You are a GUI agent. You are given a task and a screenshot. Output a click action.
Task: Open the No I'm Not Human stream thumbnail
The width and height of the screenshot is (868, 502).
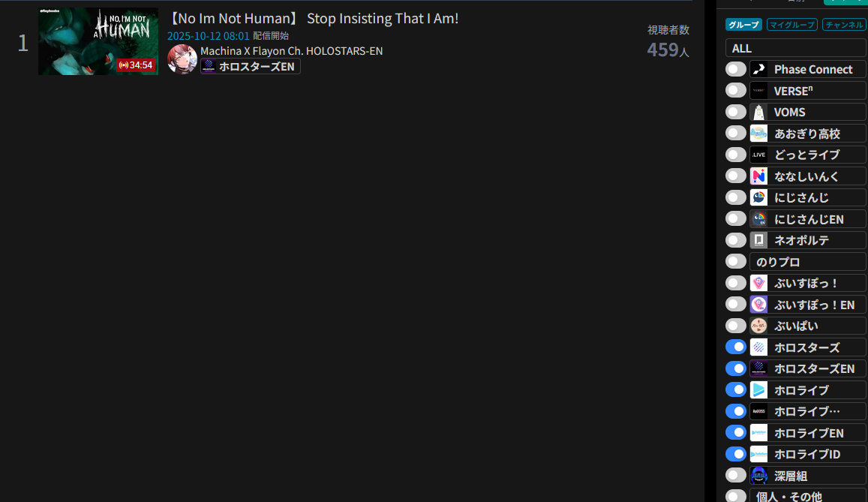(98, 41)
